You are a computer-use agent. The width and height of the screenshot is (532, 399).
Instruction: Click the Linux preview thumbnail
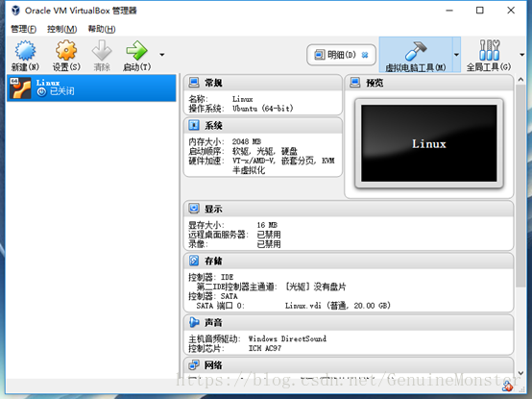pyautogui.click(x=429, y=143)
